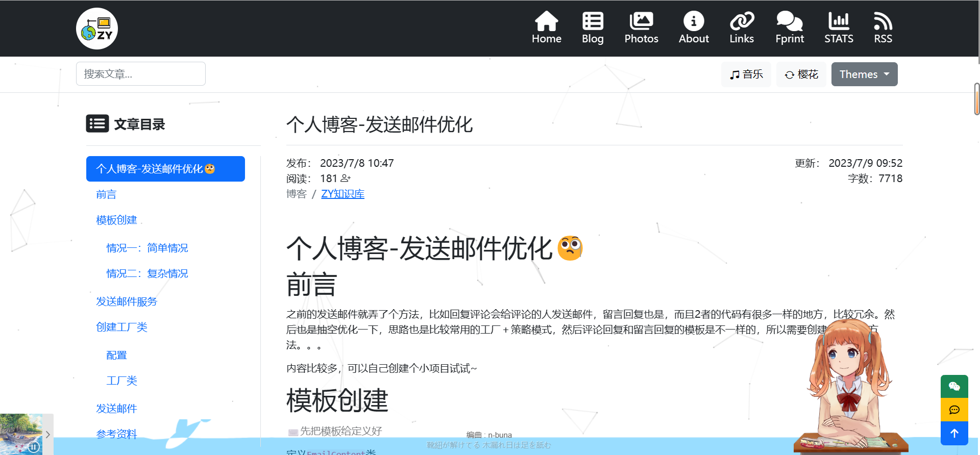Open the ZY知识库 category link
980x455 pixels.
(342, 194)
